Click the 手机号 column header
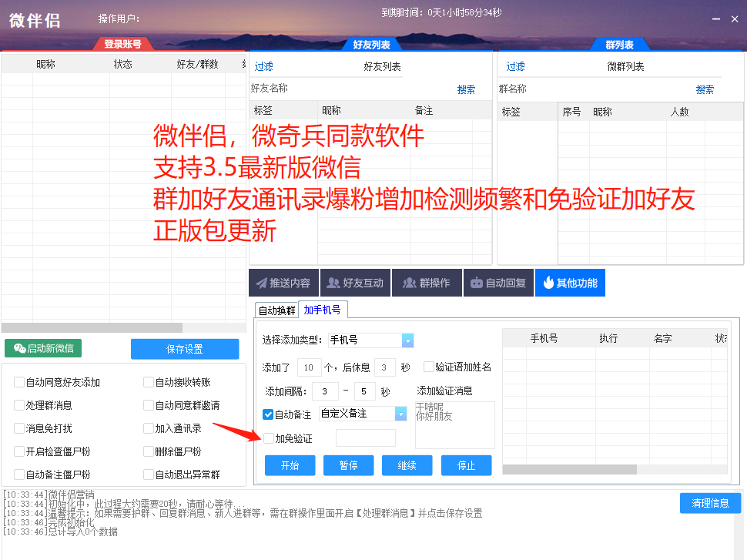 point(544,338)
